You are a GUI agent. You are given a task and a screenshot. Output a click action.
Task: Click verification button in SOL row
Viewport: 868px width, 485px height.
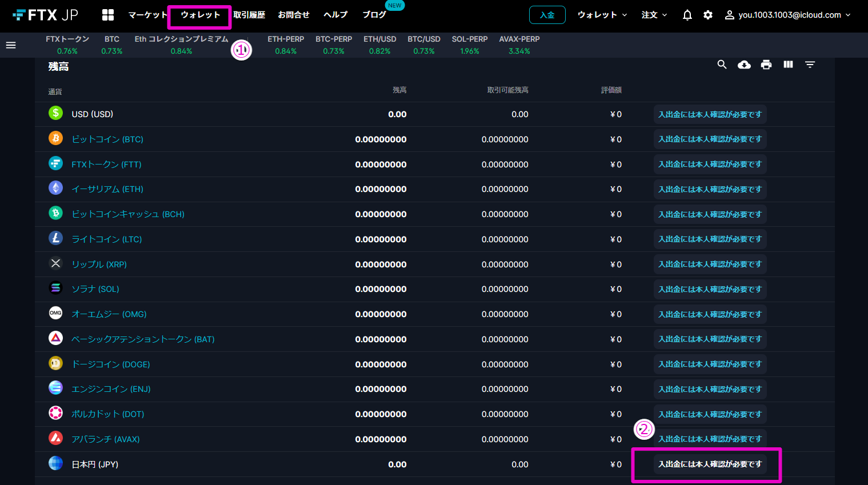[x=710, y=289]
